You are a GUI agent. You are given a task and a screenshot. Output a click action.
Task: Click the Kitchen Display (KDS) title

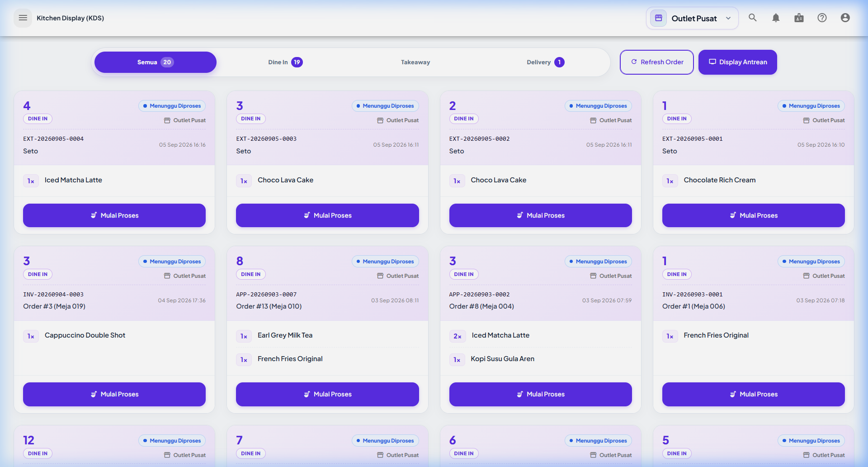[x=70, y=18]
